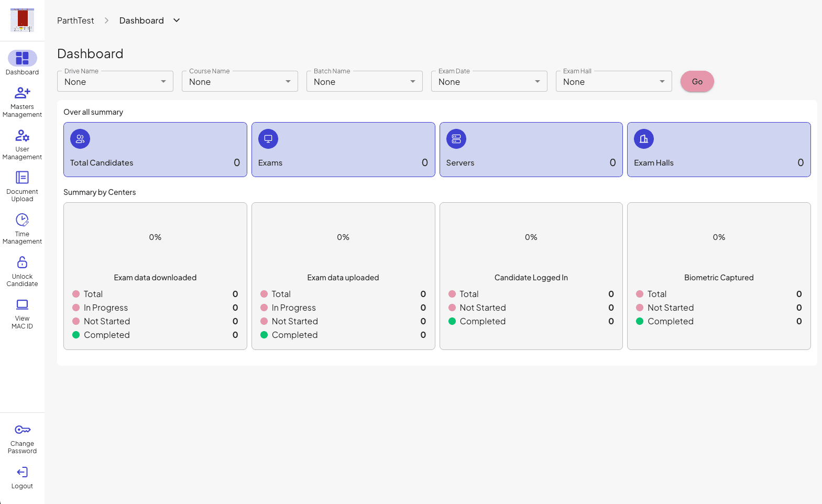The height and width of the screenshot is (504, 822).
Task: Click the ParthTest breadcrumb link
Action: 75,20
